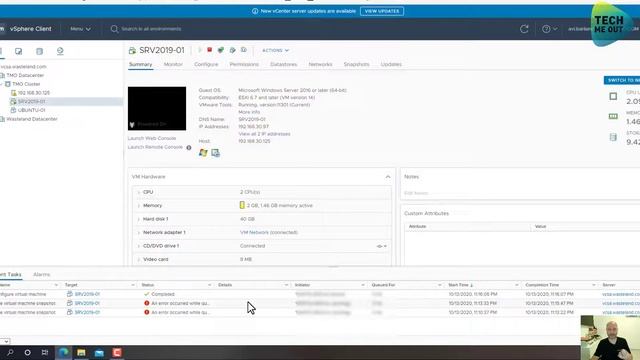
Task: Open the VMs and Templates inventory view
Action: pos(18,51)
